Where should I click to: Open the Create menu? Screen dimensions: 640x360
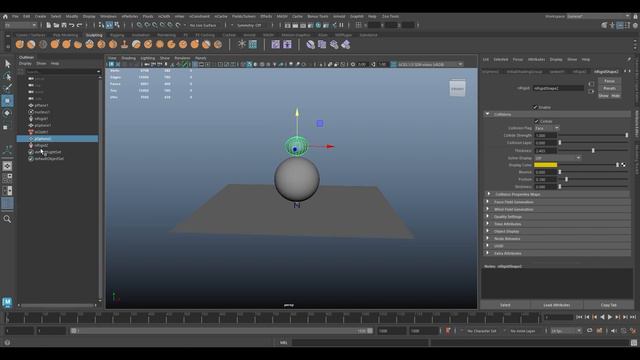click(x=40, y=16)
